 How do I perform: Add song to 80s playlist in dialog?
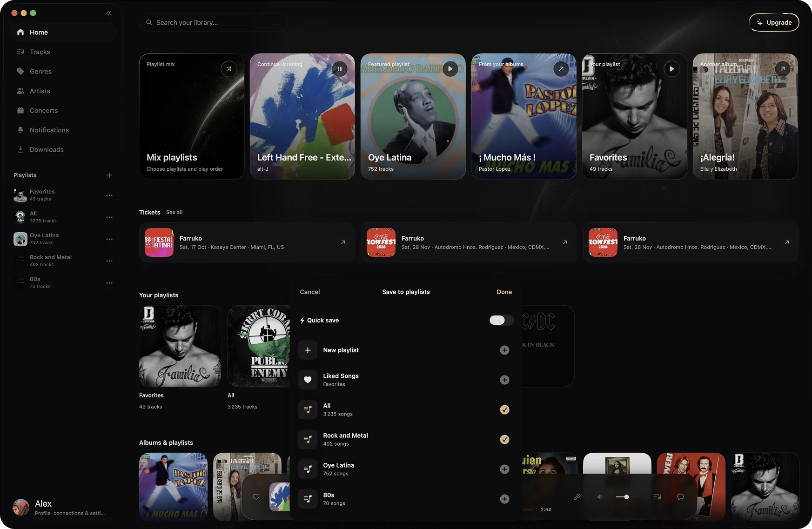(x=504, y=499)
